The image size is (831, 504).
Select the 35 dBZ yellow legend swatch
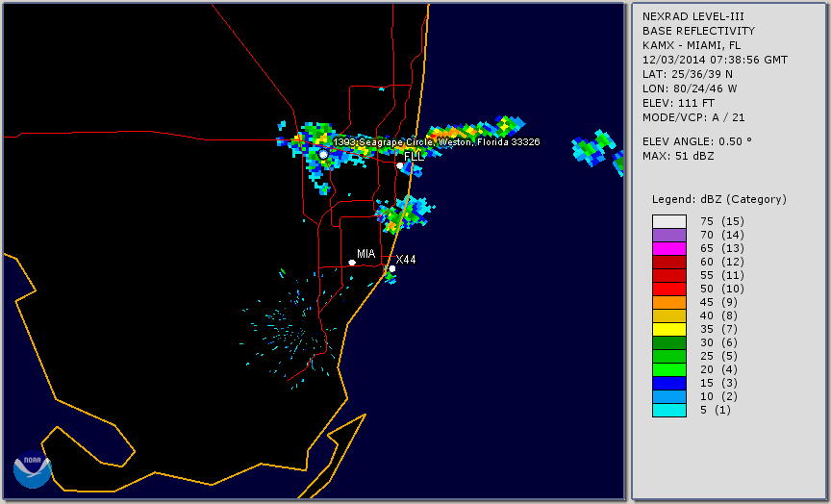tap(669, 329)
